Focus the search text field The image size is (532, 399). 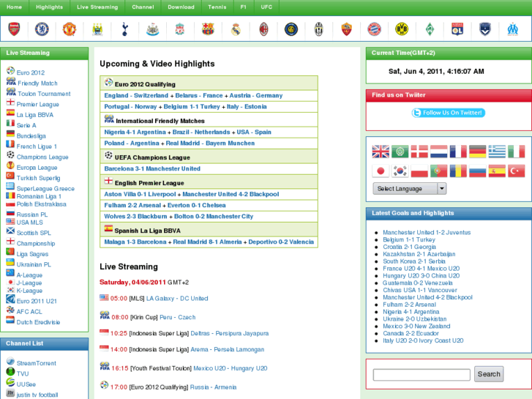coord(422,375)
